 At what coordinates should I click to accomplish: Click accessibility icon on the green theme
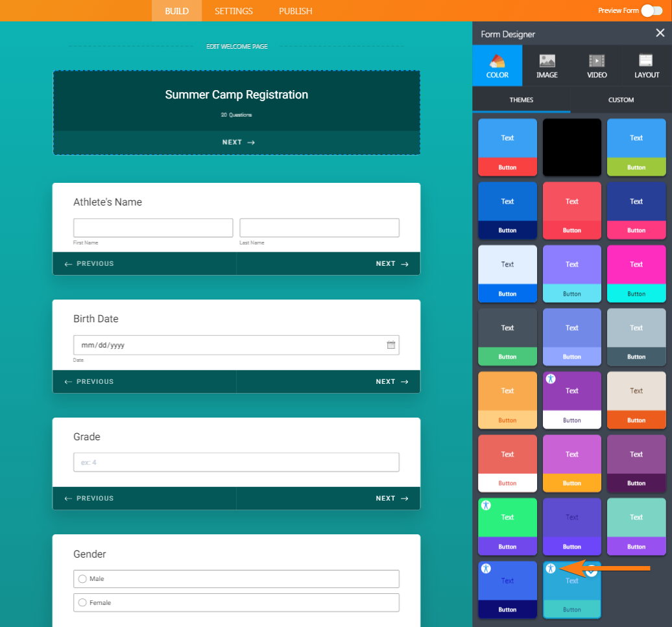(486, 505)
